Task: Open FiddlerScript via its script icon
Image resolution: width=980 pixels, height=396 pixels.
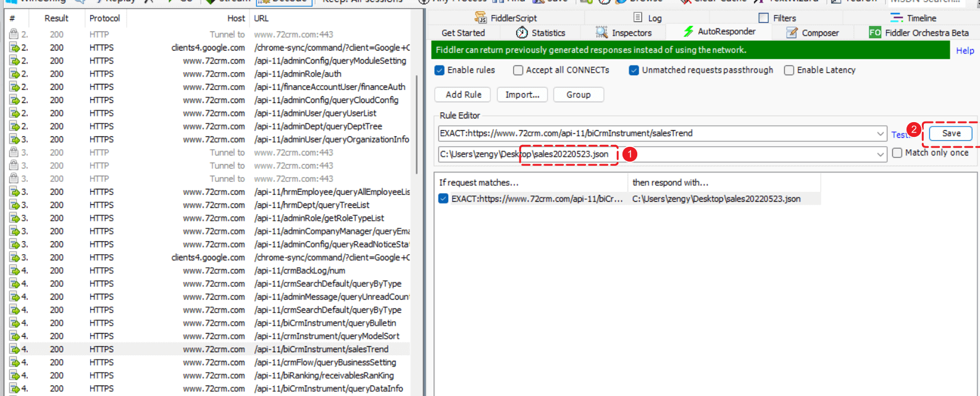Action: [480, 18]
